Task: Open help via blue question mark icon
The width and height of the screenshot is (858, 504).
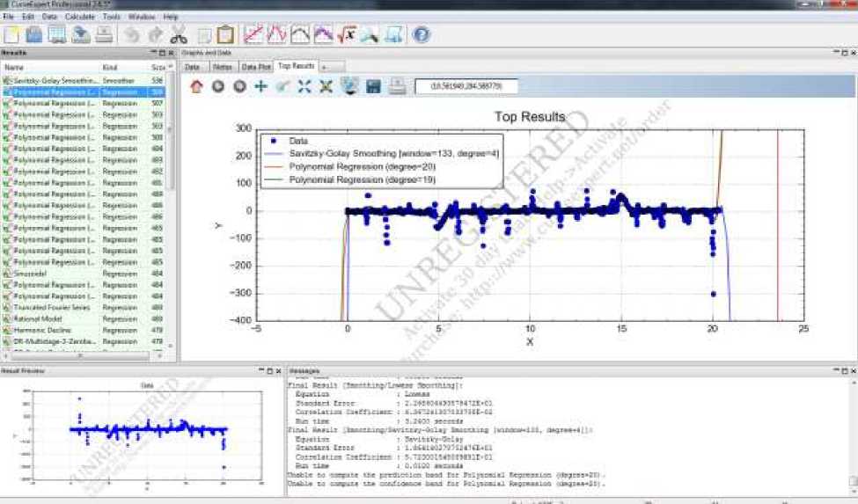Action: (422, 35)
